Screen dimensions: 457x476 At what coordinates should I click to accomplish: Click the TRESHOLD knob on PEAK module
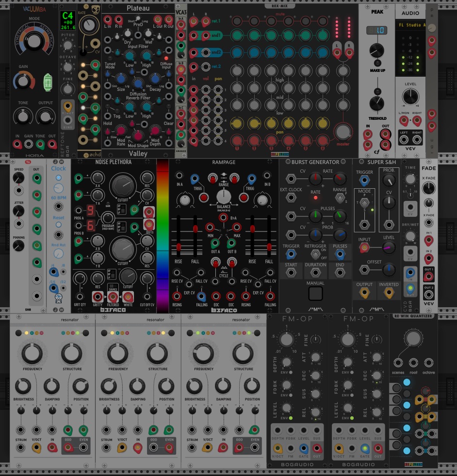coord(377,104)
